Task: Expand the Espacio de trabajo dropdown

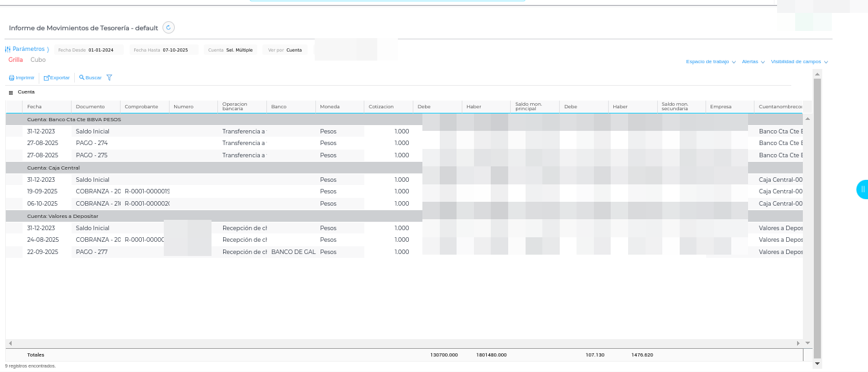Action: click(711, 62)
